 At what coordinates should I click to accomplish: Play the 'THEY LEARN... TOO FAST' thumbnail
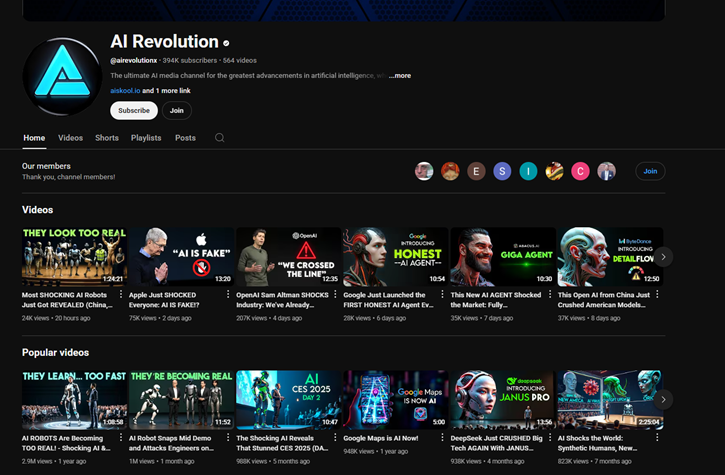tap(74, 400)
